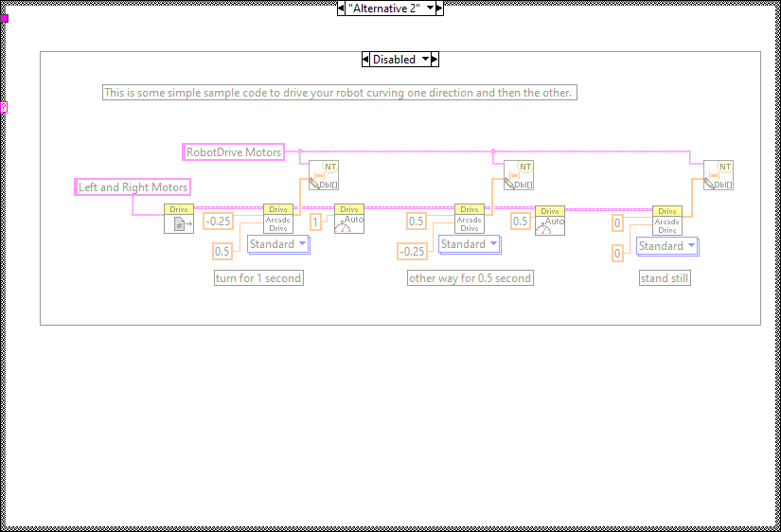
Task: Select the rightmost NT Dbl[] write node
Action: 719,175
